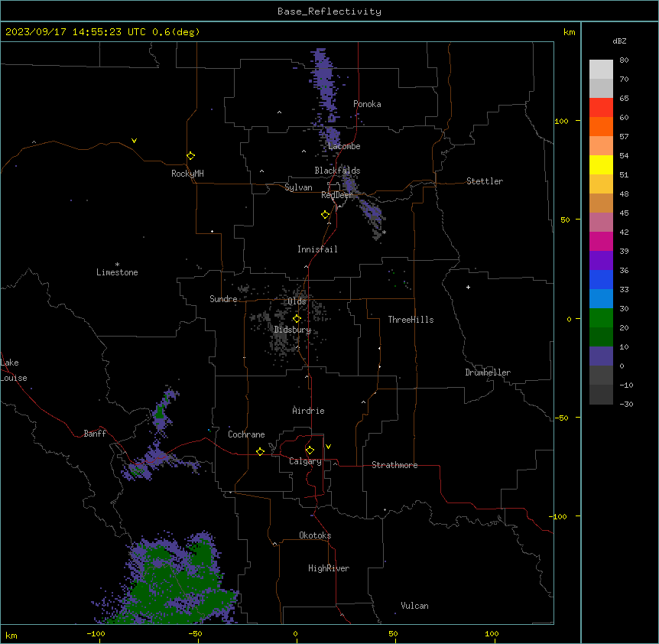The width and height of the screenshot is (659, 644).
Task: Click the Innisfail city label
Action: point(317,249)
